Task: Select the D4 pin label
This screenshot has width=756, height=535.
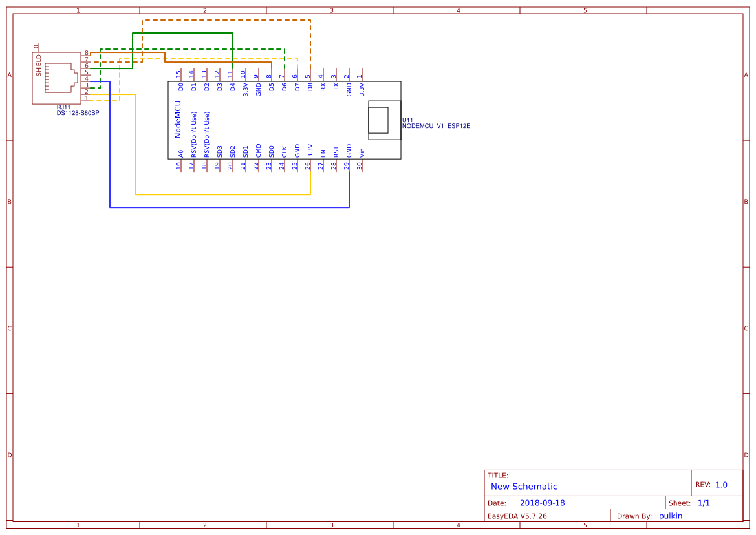Action: 233,87
